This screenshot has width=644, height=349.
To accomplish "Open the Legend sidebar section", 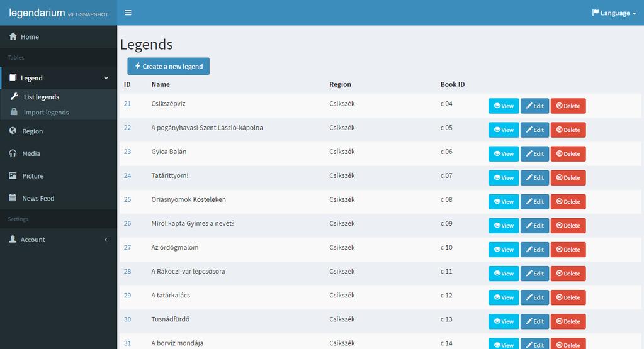I will pyautogui.click(x=59, y=78).
